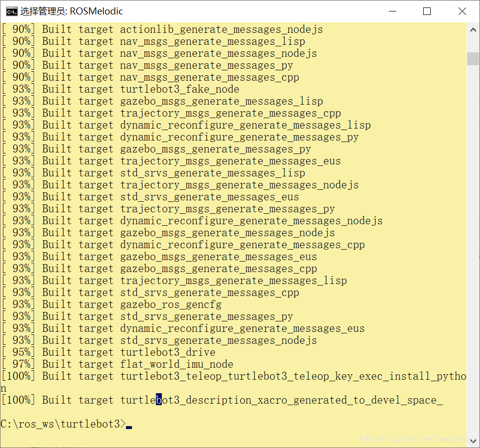This screenshot has height=448, width=480.
Task: Click the text 'gazebo_ros_gencfg'
Action: [170, 304]
